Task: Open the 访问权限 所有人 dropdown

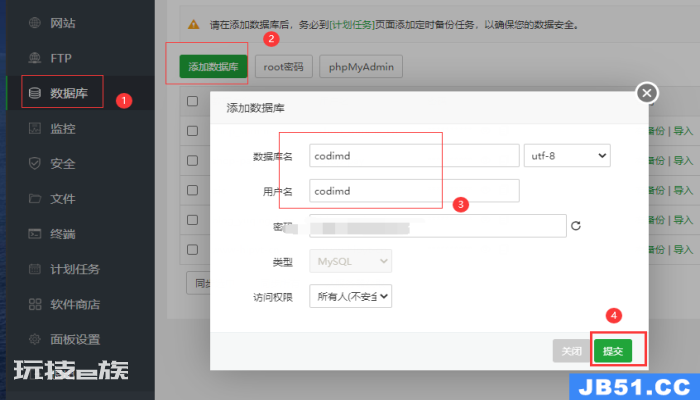Action: (x=350, y=296)
